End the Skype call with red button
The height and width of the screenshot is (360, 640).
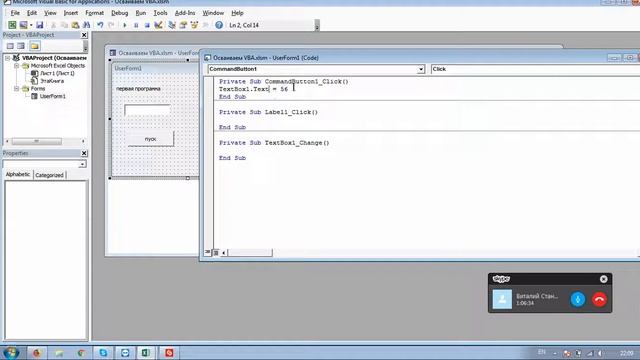coord(599,299)
